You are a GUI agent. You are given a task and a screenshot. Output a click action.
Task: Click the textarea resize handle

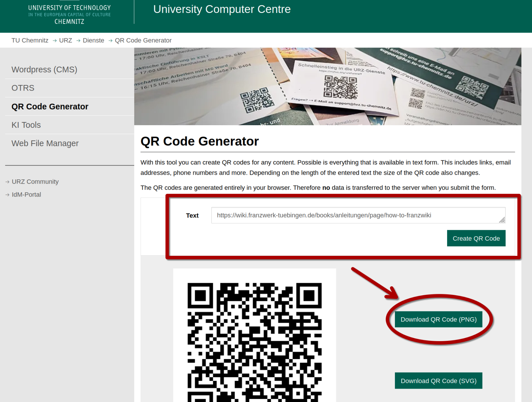503,220
